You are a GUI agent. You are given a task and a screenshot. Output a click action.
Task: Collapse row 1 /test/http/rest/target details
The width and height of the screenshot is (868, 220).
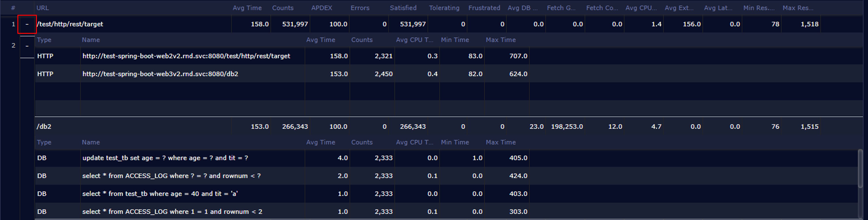pyautogui.click(x=27, y=24)
